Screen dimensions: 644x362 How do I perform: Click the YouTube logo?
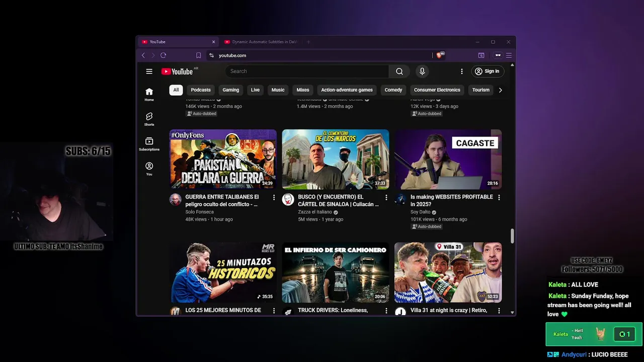point(177,71)
